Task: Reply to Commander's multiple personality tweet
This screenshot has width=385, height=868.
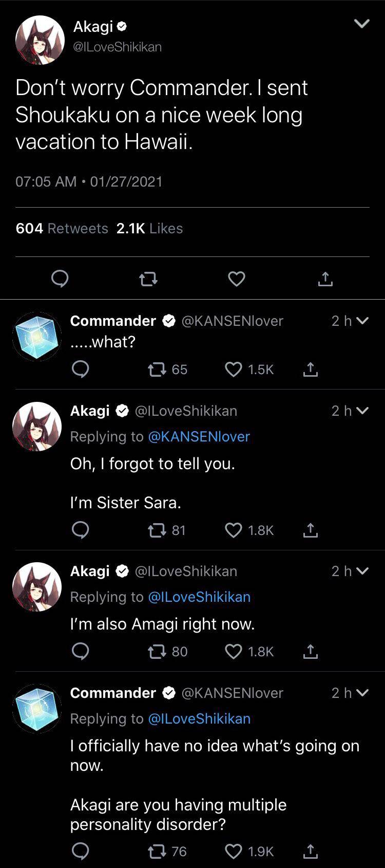Action: (x=80, y=852)
